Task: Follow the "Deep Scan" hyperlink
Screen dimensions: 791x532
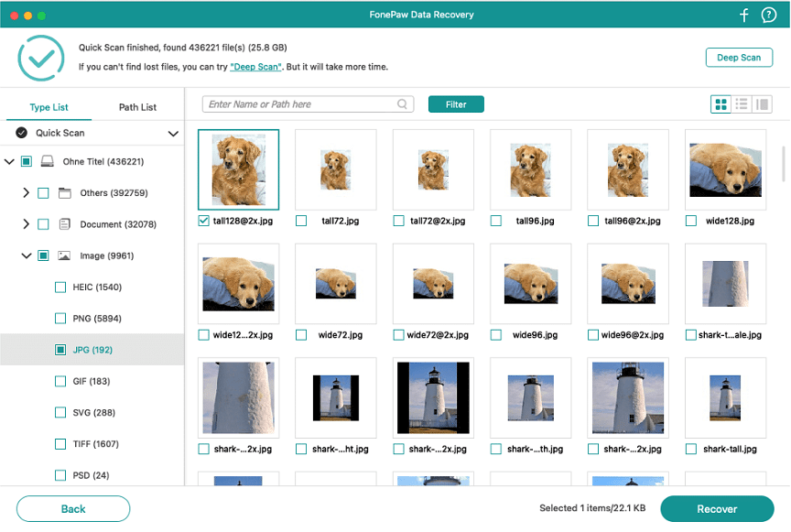Action: (x=255, y=67)
